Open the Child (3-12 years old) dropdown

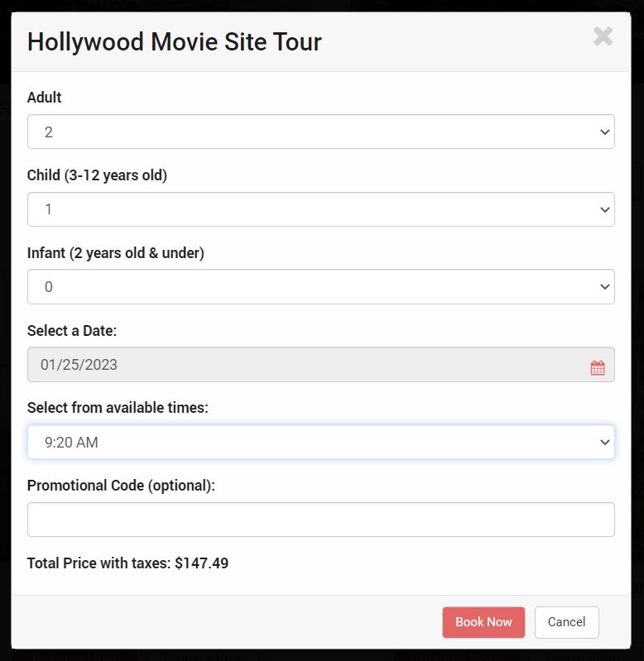point(321,209)
